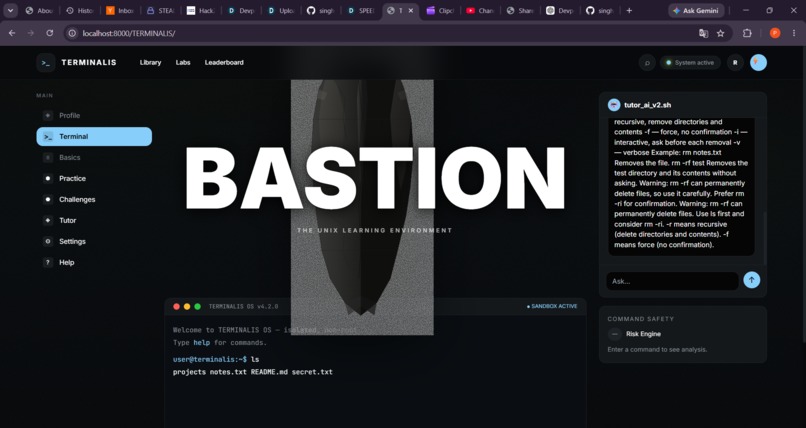Click the page vertical scrollbar
806x428 pixels.
[x=803, y=195]
